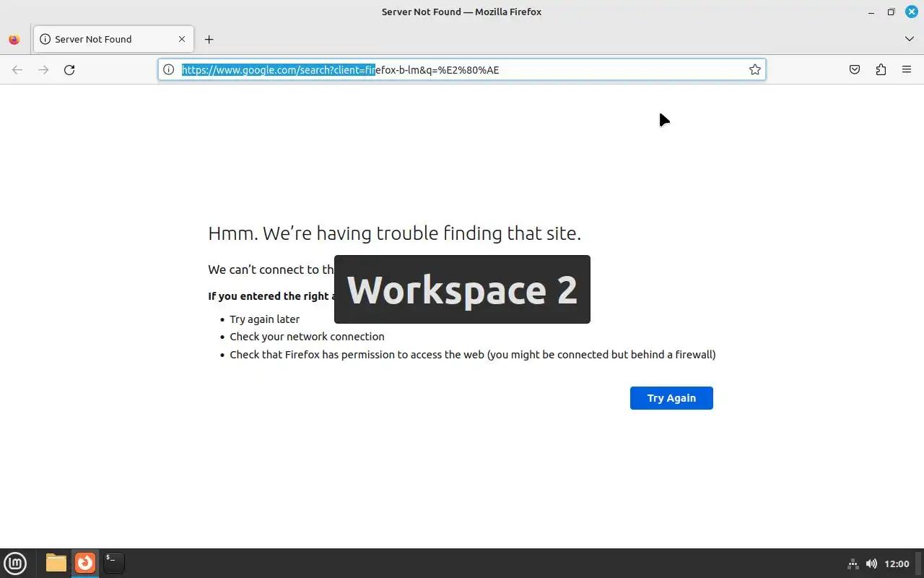Viewport: 924px width, 578px height.
Task: Bookmark this page with star icon
Action: (x=754, y=69)
